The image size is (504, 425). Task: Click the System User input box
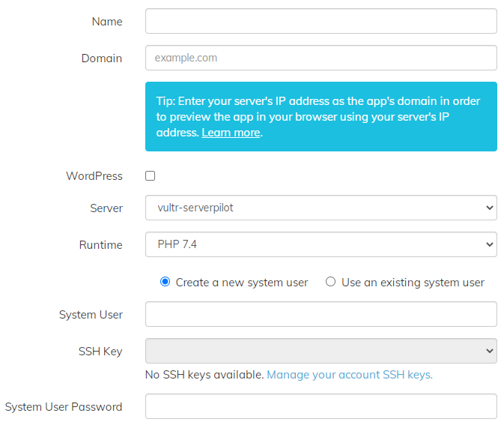[x=321, y=314]
